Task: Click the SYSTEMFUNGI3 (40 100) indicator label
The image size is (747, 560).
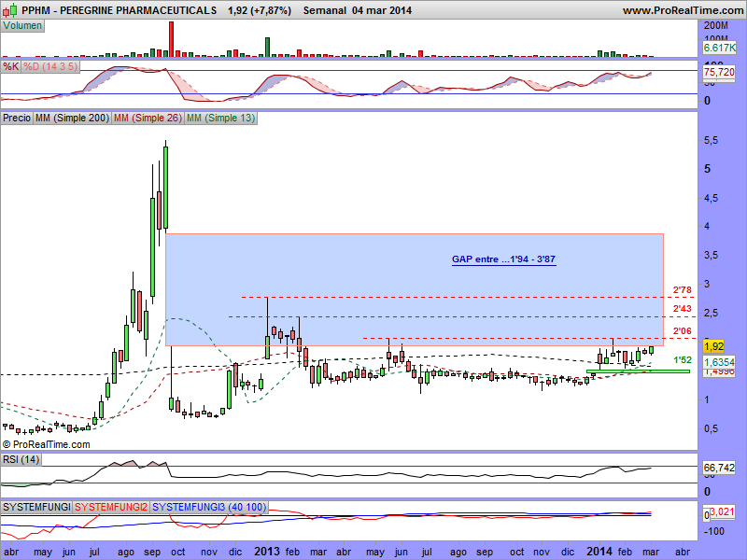Action: click(x=209, y=507)
